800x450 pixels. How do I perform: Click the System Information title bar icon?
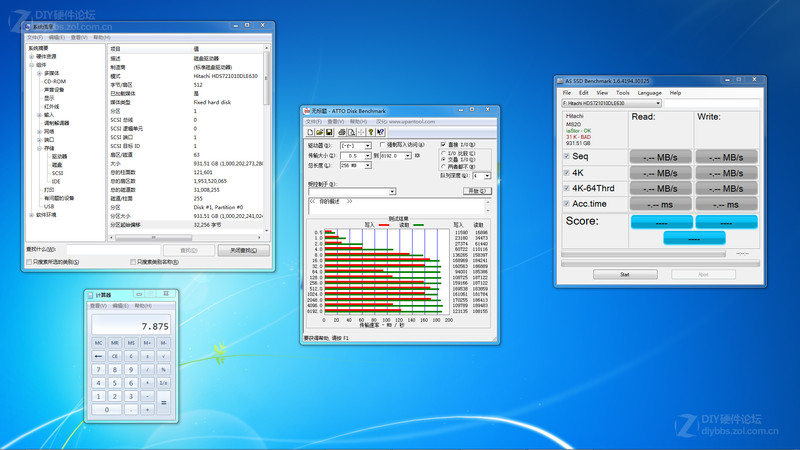pyautogui.click(x=28, y=27)
